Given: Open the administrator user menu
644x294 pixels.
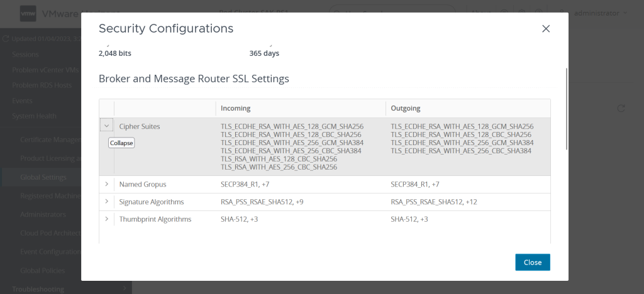Looking at the screenshot, I should [x=599, y=13].
